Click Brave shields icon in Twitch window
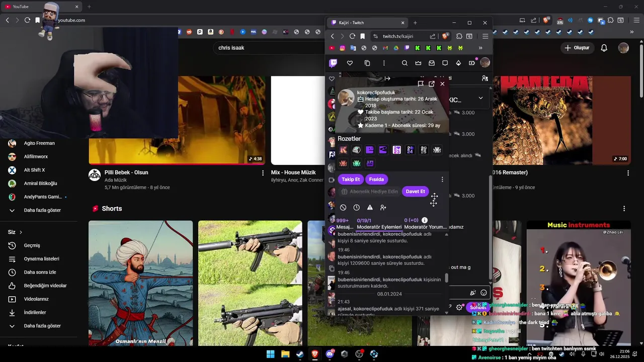This screenshot has width=644, height=362. (445, 36)
